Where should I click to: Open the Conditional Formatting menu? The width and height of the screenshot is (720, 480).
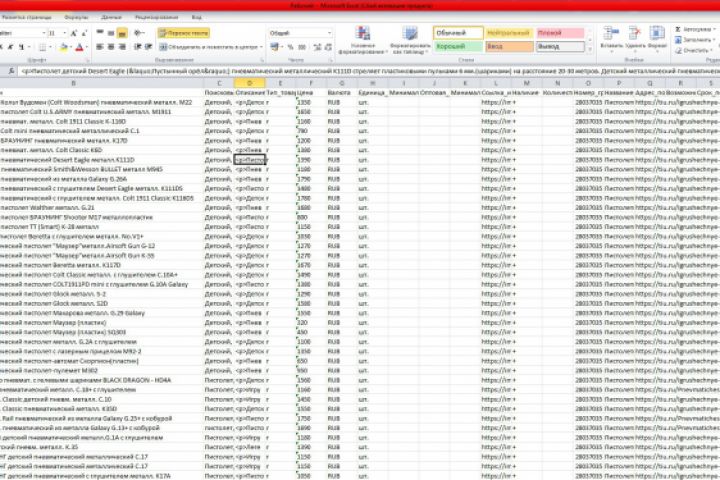[363, 40]
